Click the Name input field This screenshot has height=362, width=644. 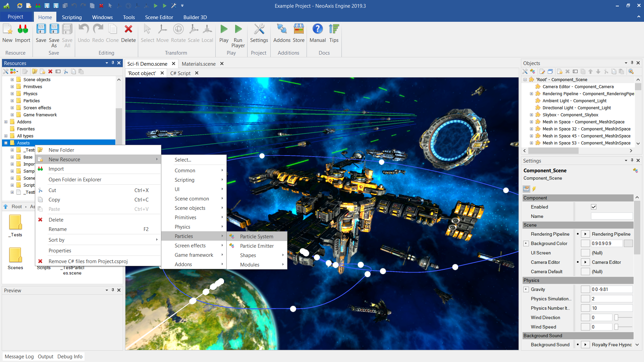coord(611,216)
